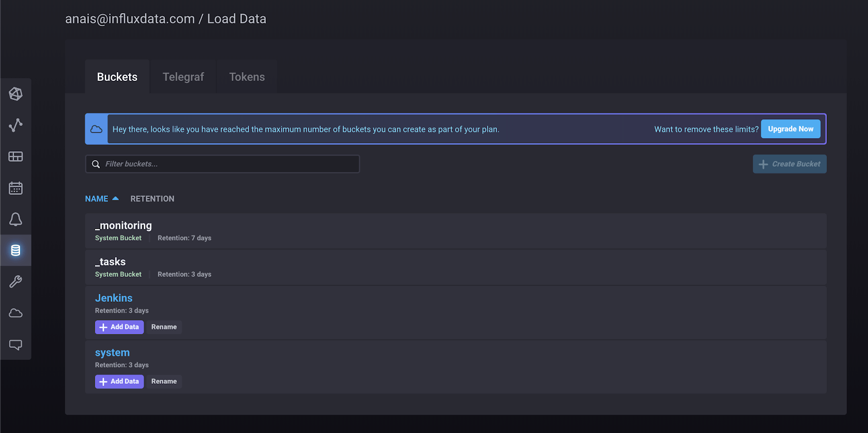The height and width of the screenshot is (433, 868).
Task: Open the Jenkins bucket link
Action: pos(113,298)
